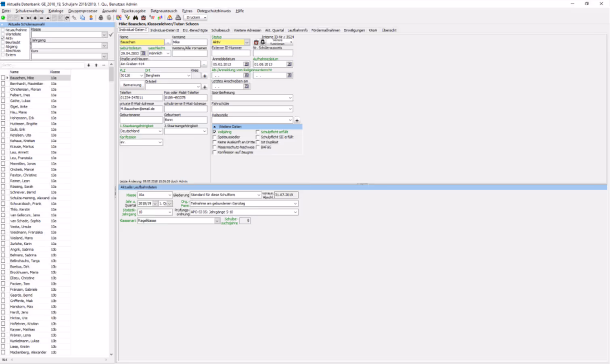
Task: Click search down arrow in student list
Action: [88, 65]
